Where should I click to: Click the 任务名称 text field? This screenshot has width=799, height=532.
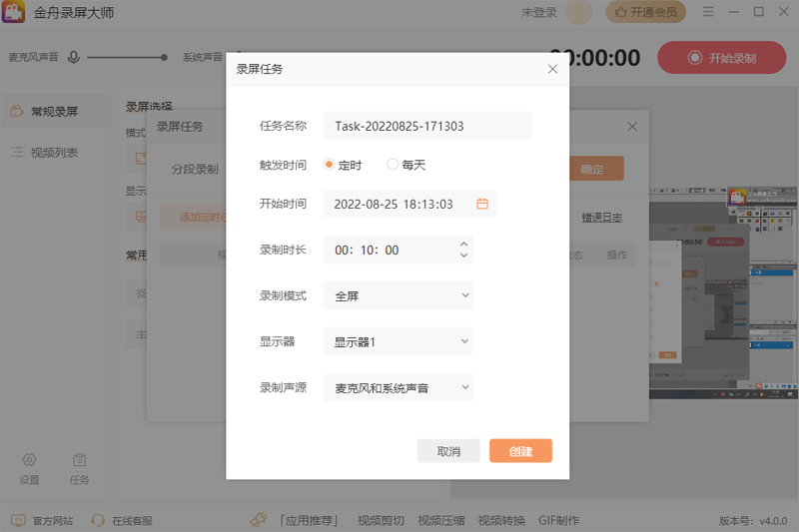click(427, 127)
